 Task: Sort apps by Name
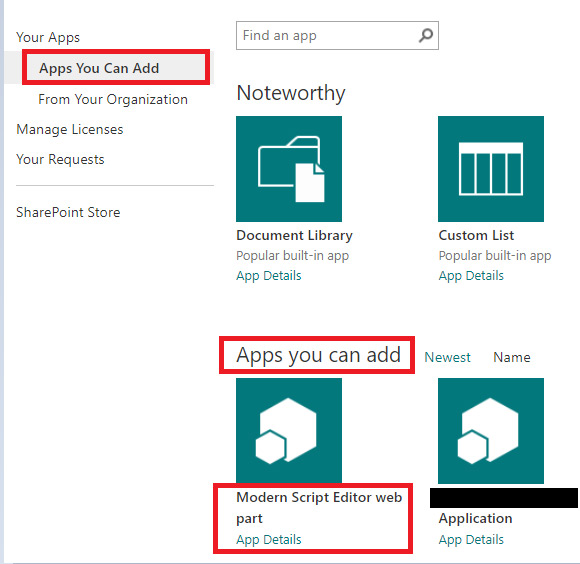click(x=512, y=357)
